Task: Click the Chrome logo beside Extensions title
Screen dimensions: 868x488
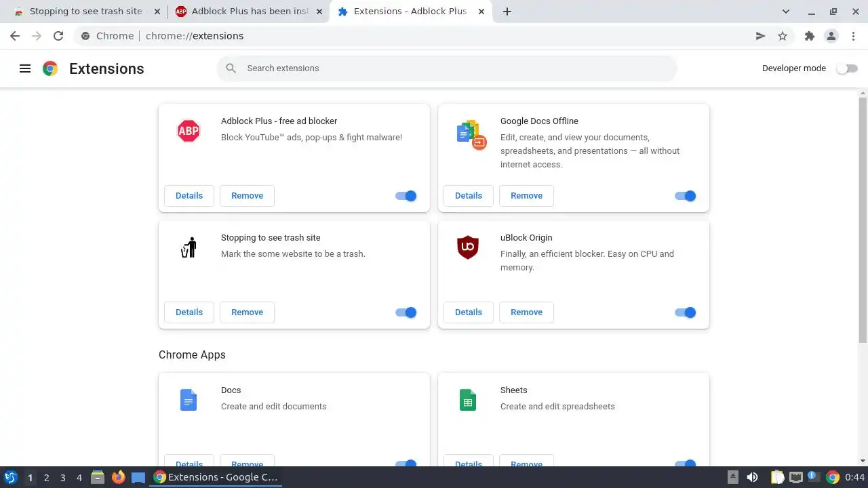Action: coord(50,68)
